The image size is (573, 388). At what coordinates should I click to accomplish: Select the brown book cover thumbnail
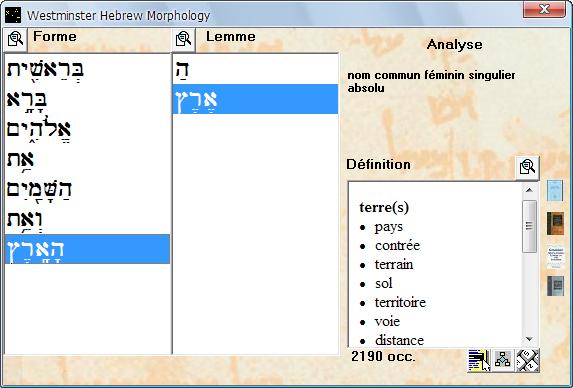tap(555, 223)
